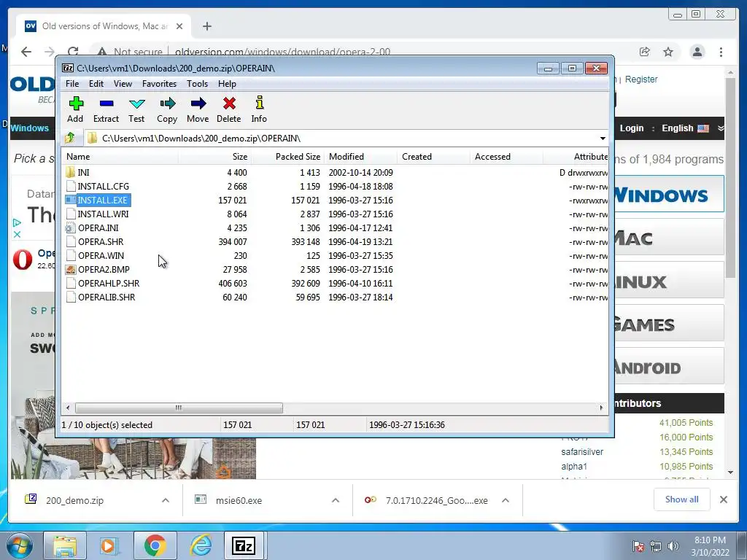
Task: Click 200_demo.zip in downloads bar
Action: click(75, 500)
